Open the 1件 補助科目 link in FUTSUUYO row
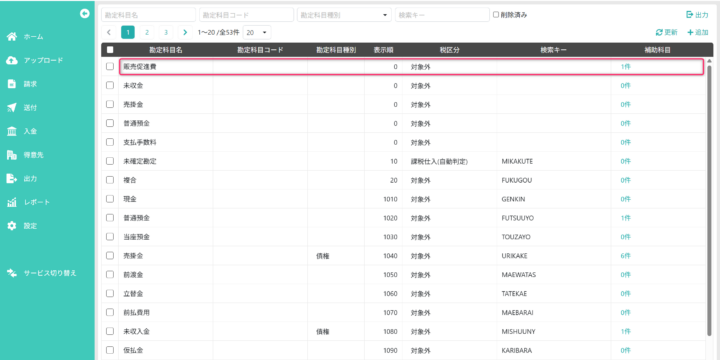This screenshot has width=720, height=360. click(x=625, y=218)
